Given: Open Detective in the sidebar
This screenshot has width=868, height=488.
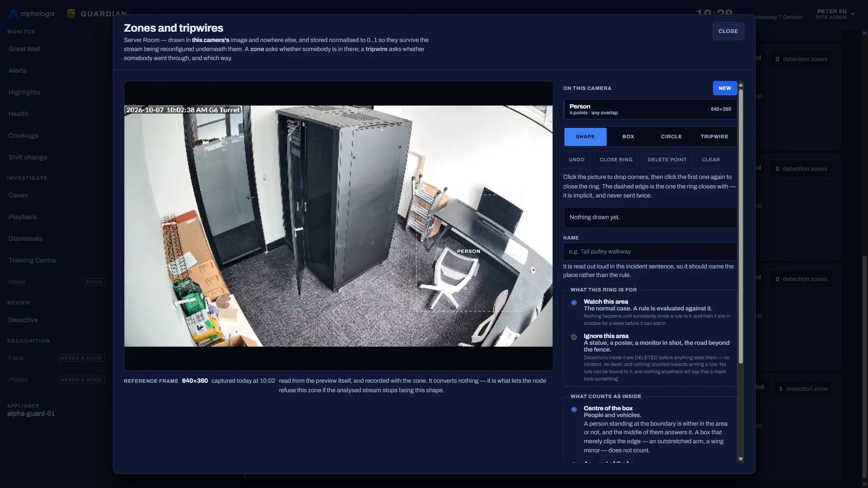Looking at the screenshot, I should pyautogui.click(x=23, y=320).
